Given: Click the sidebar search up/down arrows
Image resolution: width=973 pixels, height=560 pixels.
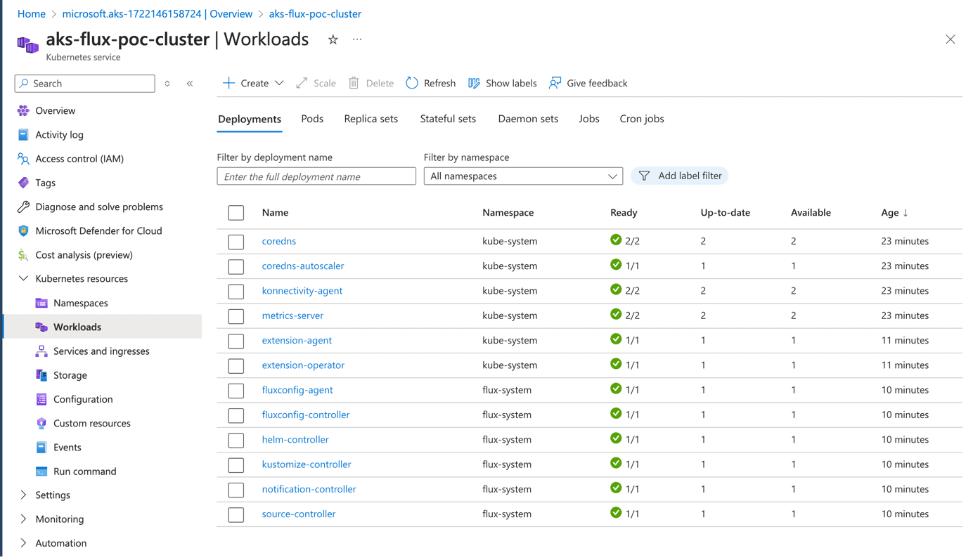Looking at the screenshot, I should point(167,84).
